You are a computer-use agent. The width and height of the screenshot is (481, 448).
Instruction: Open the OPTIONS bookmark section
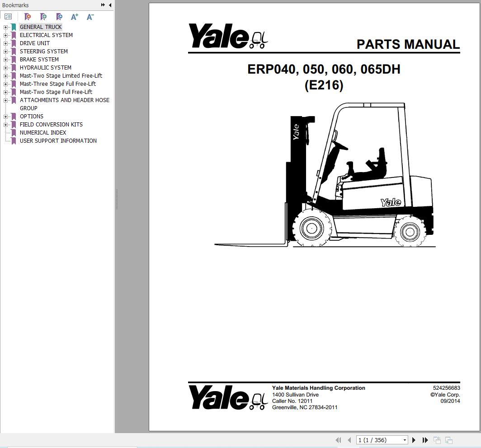[31, 116]
